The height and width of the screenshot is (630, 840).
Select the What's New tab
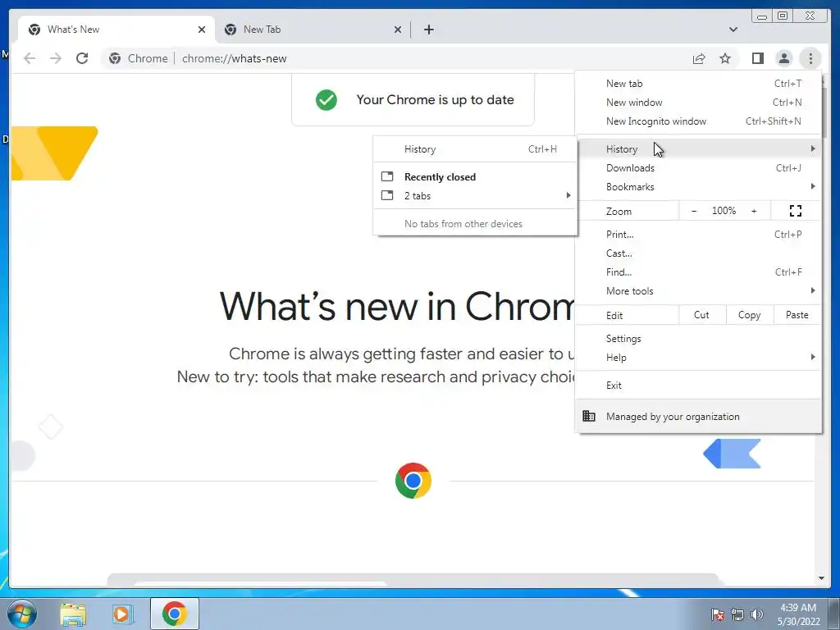[x=116, y=30]
